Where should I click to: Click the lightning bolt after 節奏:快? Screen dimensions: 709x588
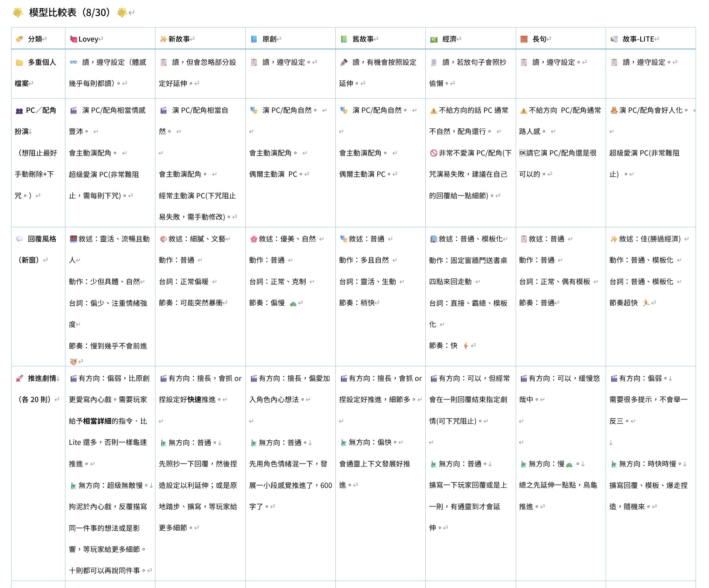click(x=465, y=346)
